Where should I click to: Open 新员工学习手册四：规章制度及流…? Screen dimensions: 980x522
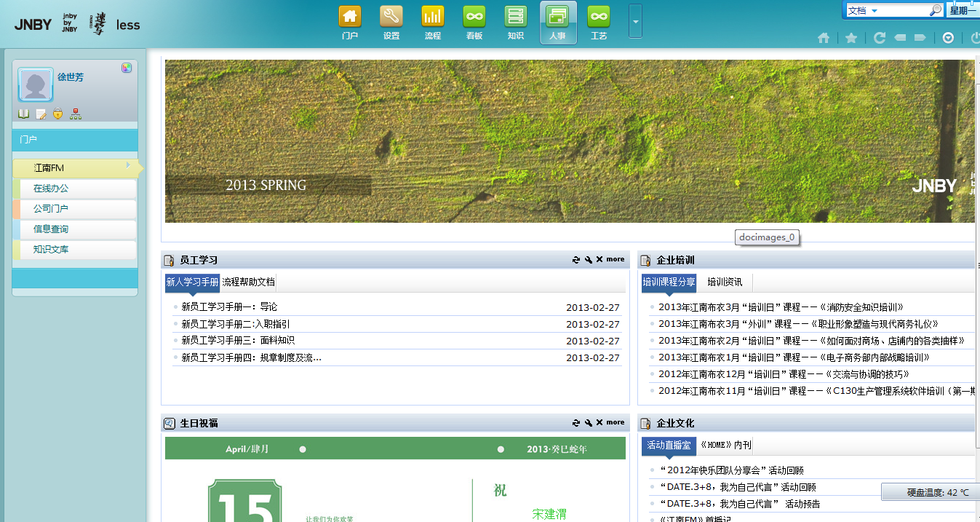(x=251, y=357)
